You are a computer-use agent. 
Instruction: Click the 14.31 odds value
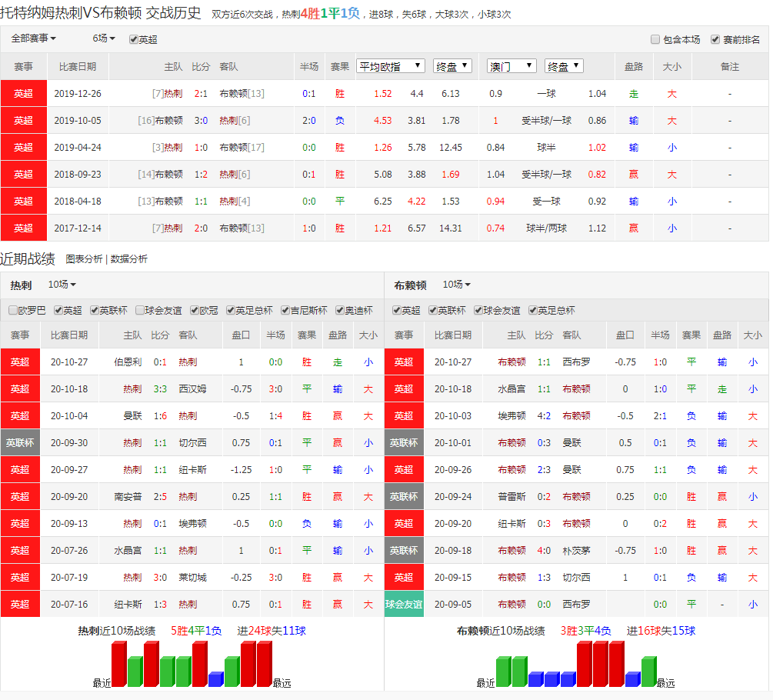pyautogui.click(x=451, y=228)
